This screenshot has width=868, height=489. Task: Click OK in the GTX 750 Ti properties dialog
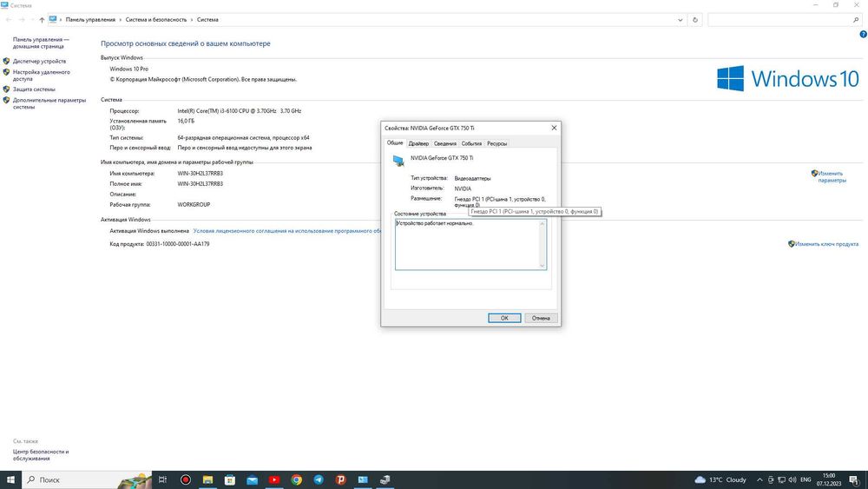(504, 319)
